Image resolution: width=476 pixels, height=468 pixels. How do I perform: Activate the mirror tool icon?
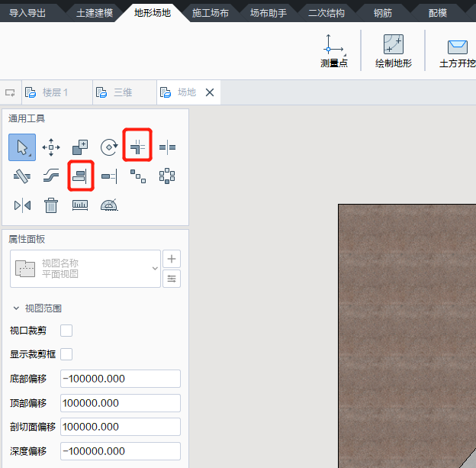22,205
